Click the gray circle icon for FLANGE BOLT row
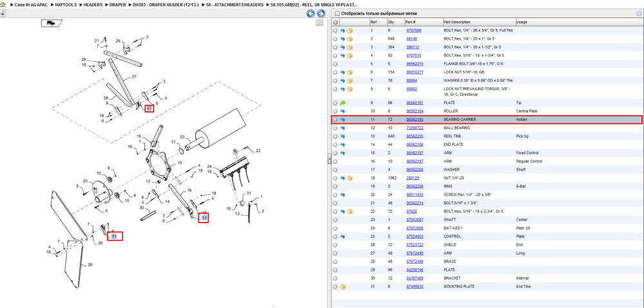The width and height of the screenshot is (644, 308). [x=335, y=64]
